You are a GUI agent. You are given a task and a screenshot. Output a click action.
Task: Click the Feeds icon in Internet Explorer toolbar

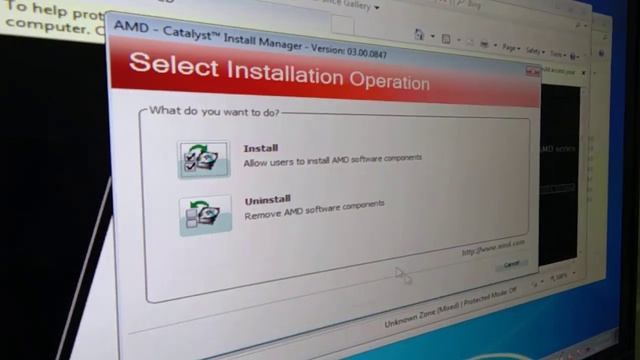[446, 39]
